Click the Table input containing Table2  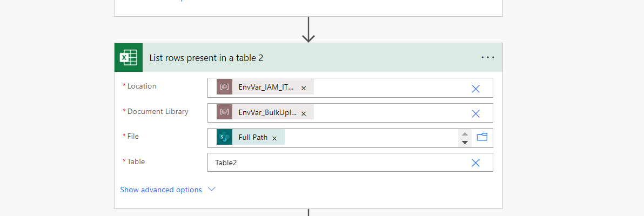[335, 163]
